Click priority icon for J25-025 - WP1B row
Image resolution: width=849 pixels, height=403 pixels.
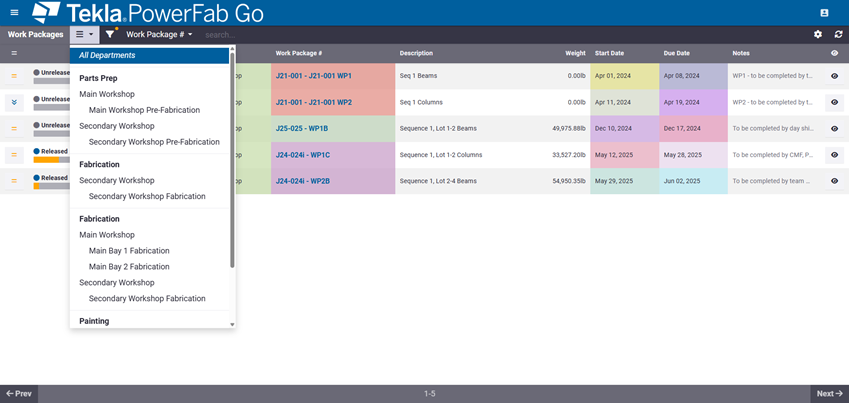(14, 128)
